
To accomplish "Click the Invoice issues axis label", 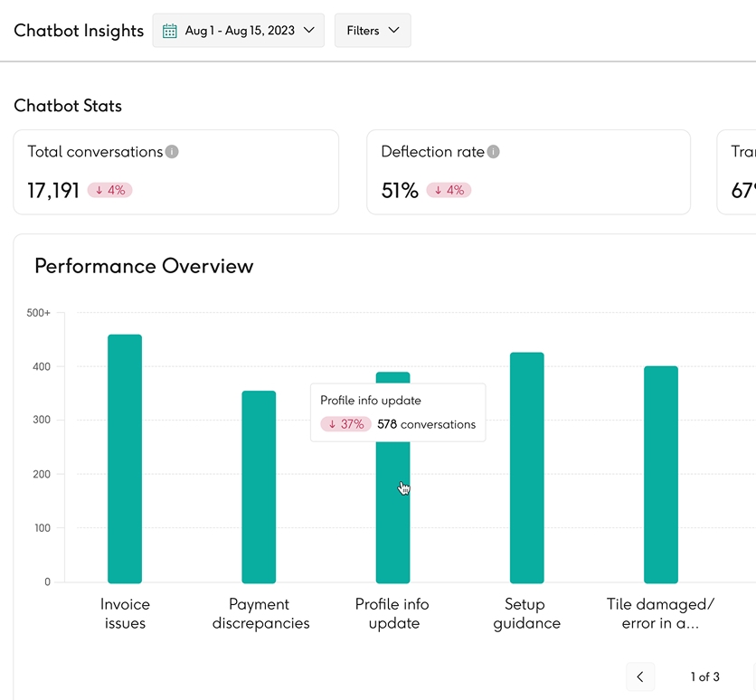I will pos(125,613).
